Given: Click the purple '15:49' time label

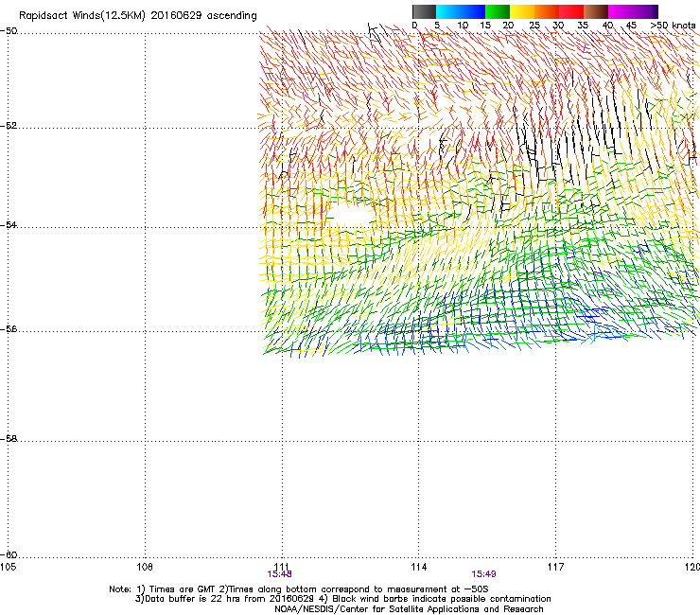Looking at the screenshot, I should point(483,574).
